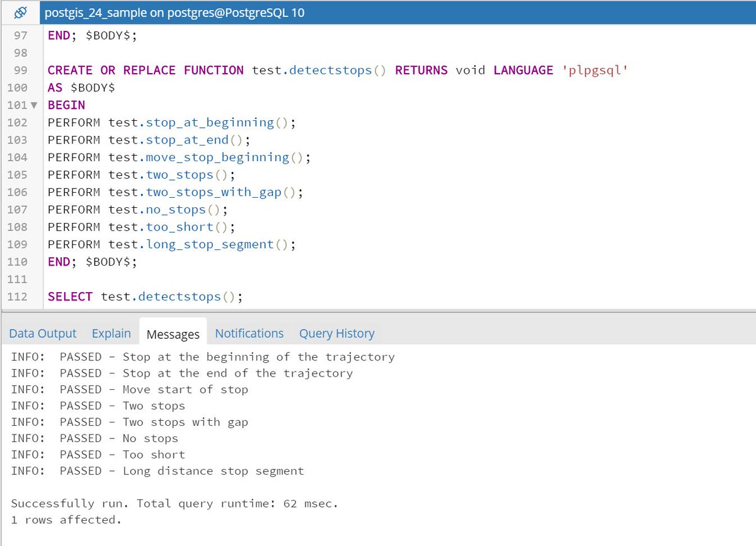Click line 99 CREATE OR REPLACE FUNCTION

(338, 71)
